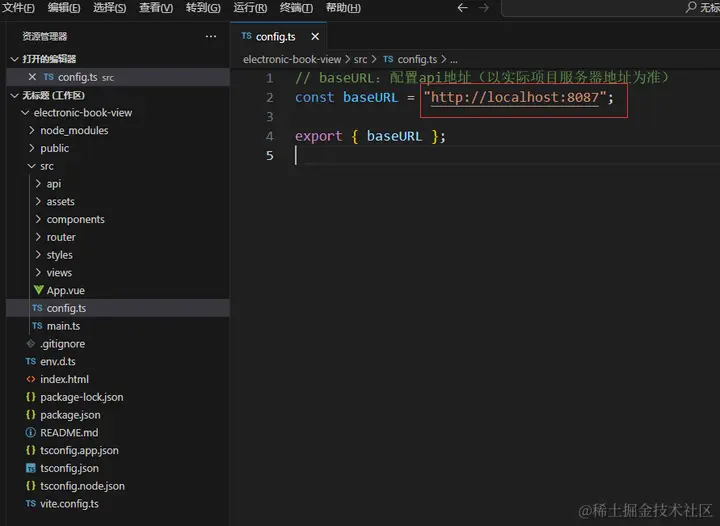The height and width of the screenshot is (526, 720).
Task: Click the git icon beside .gitignore
Action: (x=31, y=343)
